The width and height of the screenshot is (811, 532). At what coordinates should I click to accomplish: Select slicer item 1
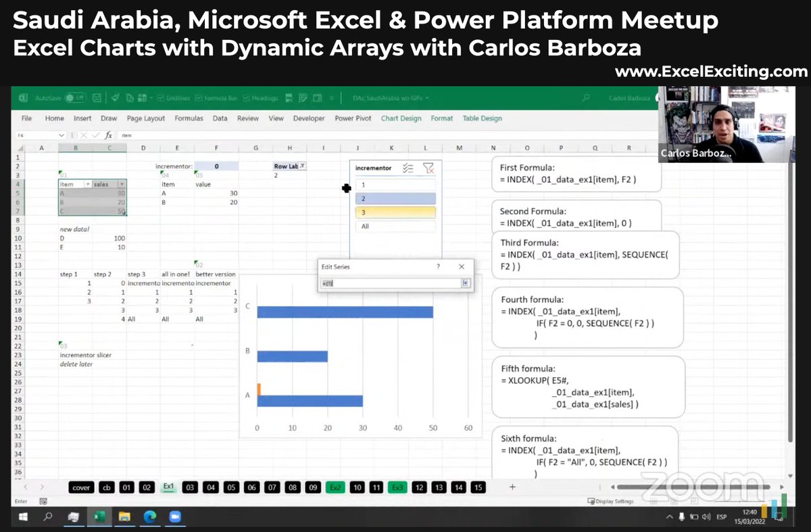[x=395, y=185]
